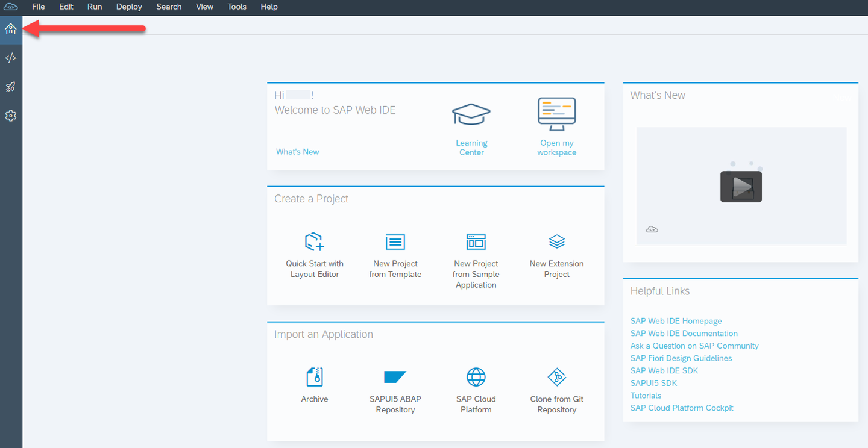Open SAPUI5 SDK link
This screenshot has height=448, width=868.
click(x=653, y=383)
